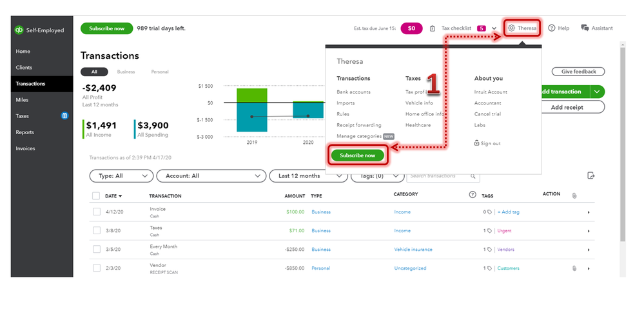Check the 4/12/20 Invoice row checkbox
This screenshot has width=644, height=309.
point(97,212)
